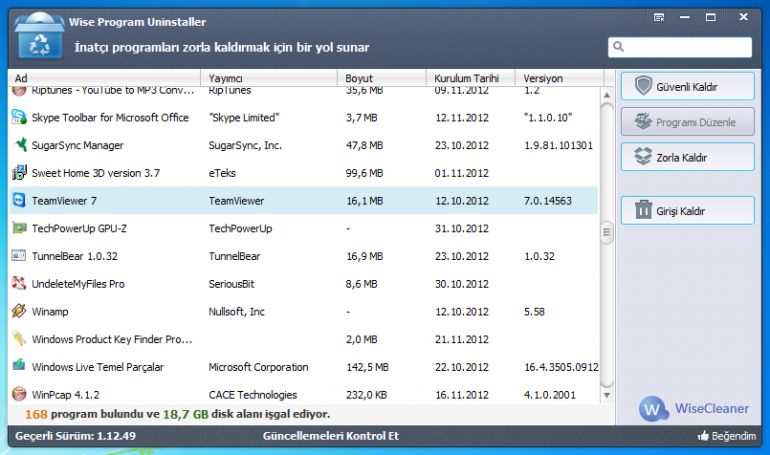770x455 pixels.
Task: Click install date 31.10.2012
Action: click(x=462, y=228)
